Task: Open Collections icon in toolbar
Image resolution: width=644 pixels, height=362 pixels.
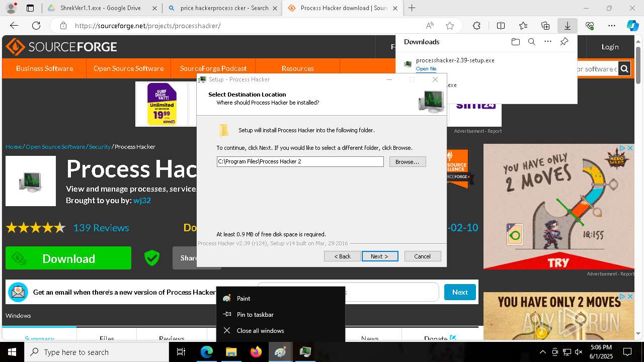Action: [x=545, y=26]
